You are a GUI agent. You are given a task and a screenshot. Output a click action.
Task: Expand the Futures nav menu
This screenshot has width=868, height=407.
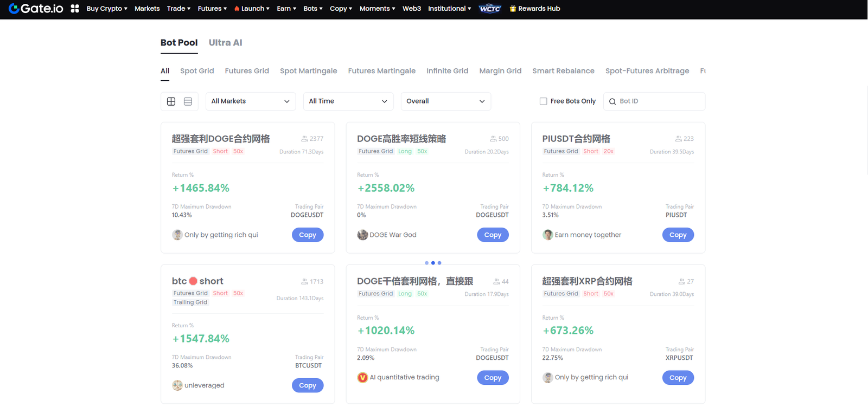pos(212,9)
